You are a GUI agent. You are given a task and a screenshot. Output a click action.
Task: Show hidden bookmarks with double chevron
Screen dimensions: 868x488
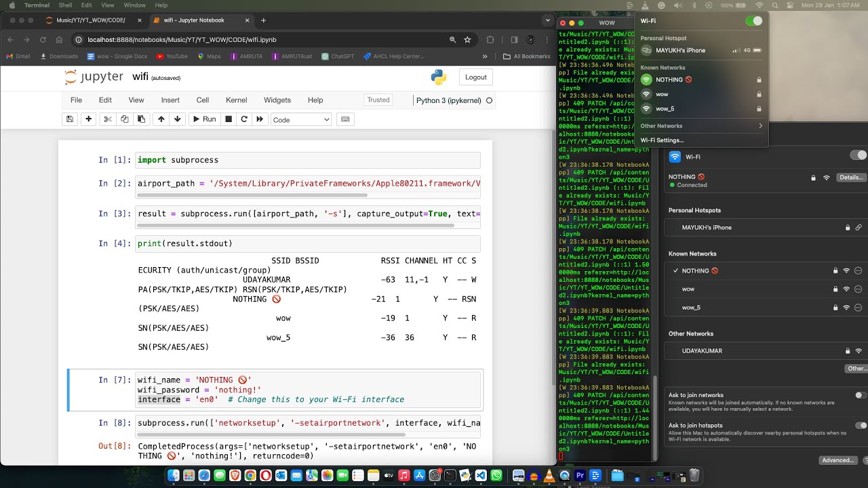[x=485, y=56]
